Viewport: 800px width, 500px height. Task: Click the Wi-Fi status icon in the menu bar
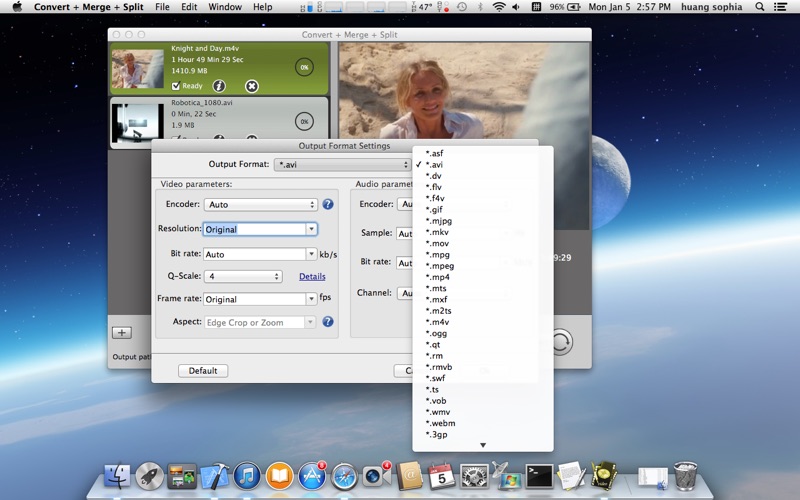tap(499, 7)
